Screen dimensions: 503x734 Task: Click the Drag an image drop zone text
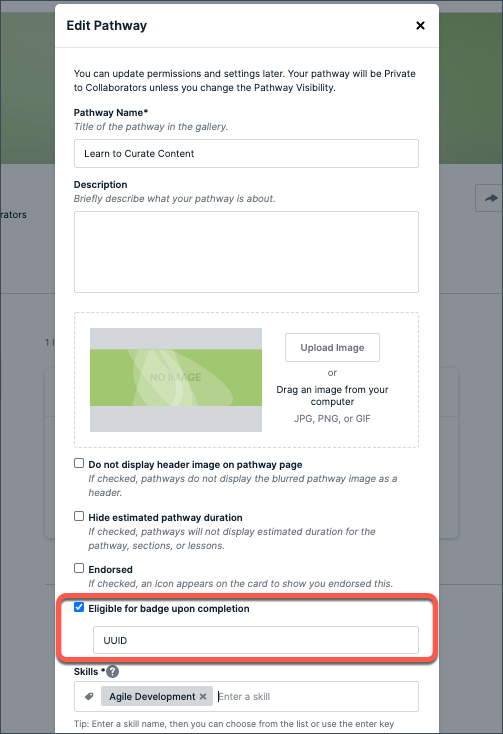(x=332, y=396)
